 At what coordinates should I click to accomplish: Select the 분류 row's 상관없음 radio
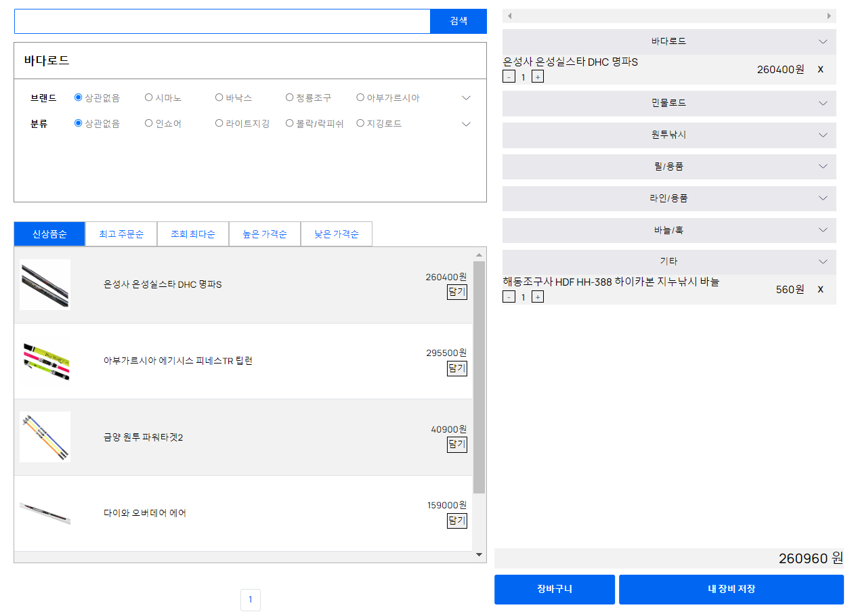click(78, 123)
